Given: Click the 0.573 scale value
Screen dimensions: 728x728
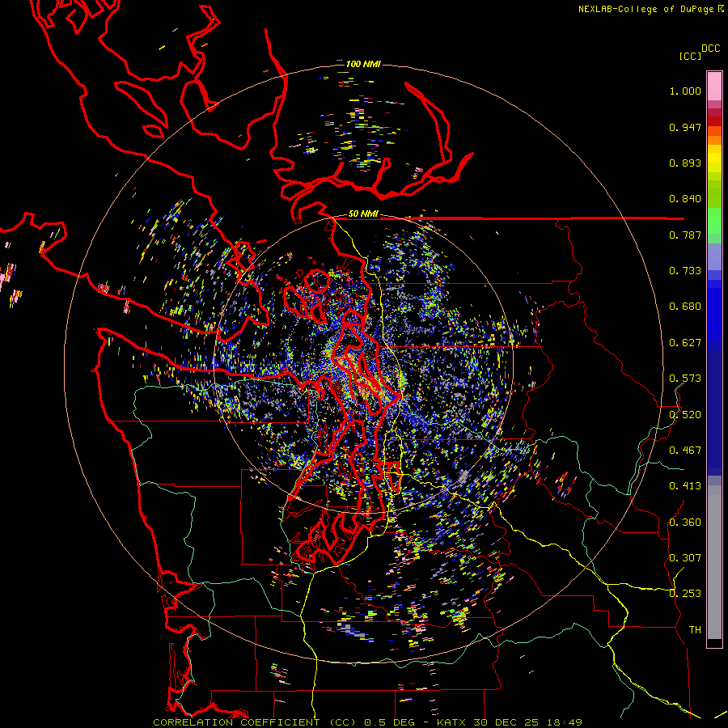Looking at the screenshot, I should point(685,379).
